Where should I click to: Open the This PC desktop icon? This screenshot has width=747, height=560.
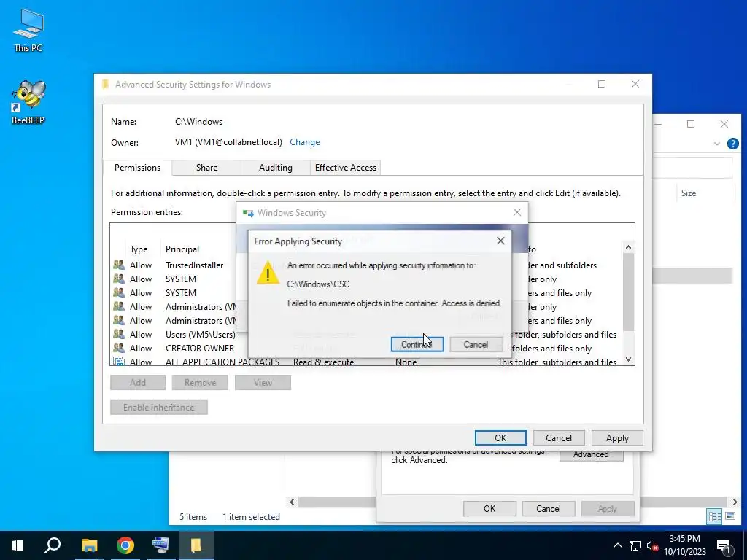pos(28,31)
